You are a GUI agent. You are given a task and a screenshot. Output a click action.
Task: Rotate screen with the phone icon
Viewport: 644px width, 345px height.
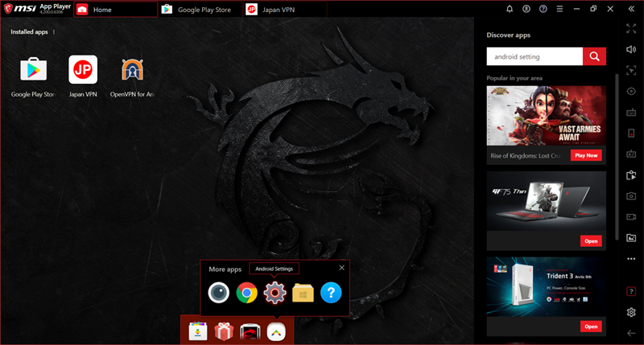tap(631, 133)
